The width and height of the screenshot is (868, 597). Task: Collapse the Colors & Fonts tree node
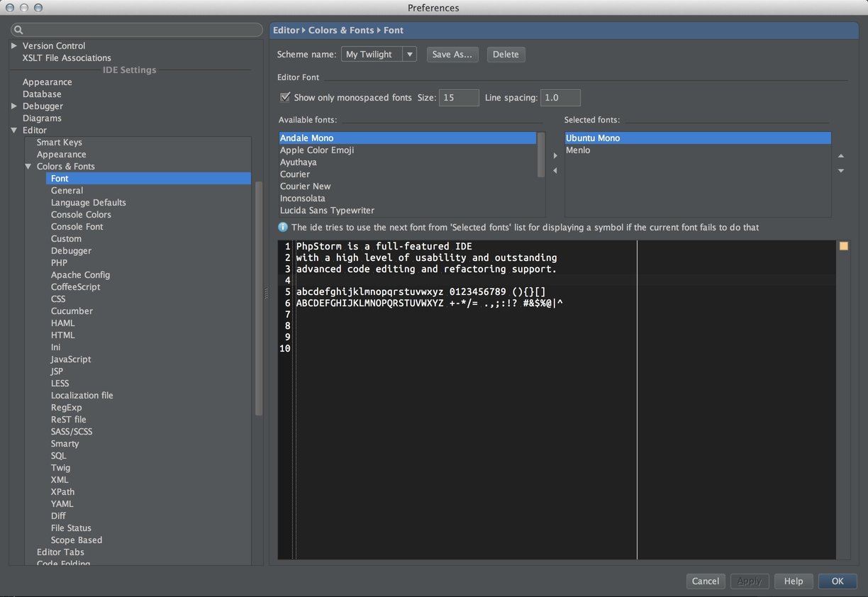(x=28, y=167)
